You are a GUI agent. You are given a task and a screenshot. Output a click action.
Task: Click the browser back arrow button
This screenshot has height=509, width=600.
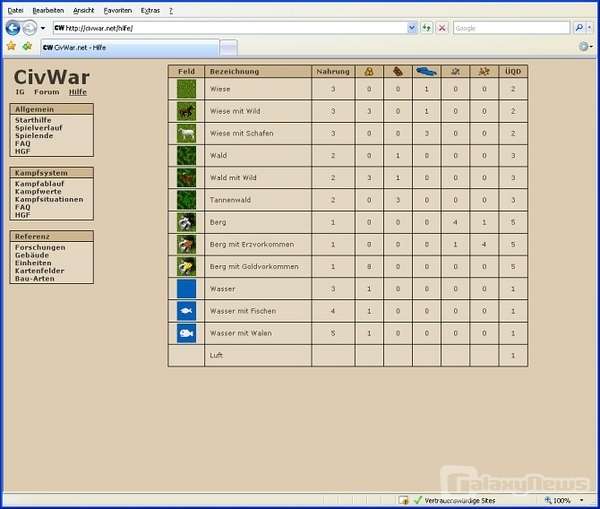coord(13,28)
